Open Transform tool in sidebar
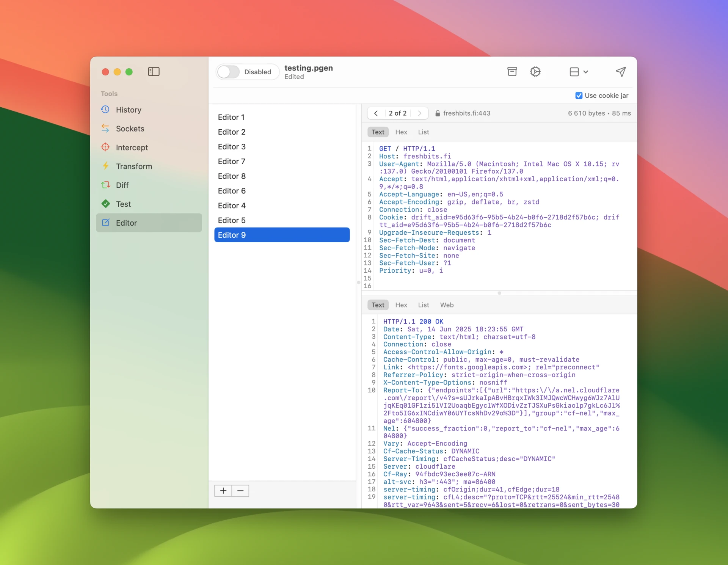The image size is (728, 565). 134,166
